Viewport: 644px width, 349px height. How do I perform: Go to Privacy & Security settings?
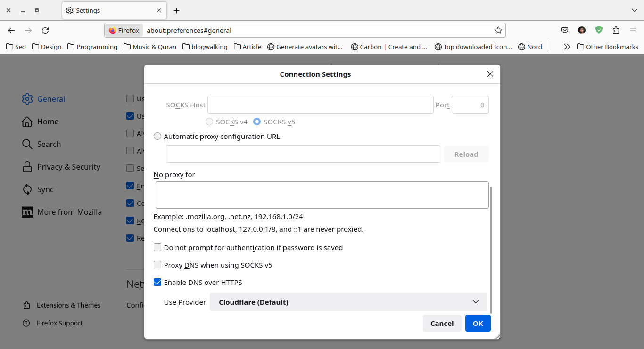68,167
